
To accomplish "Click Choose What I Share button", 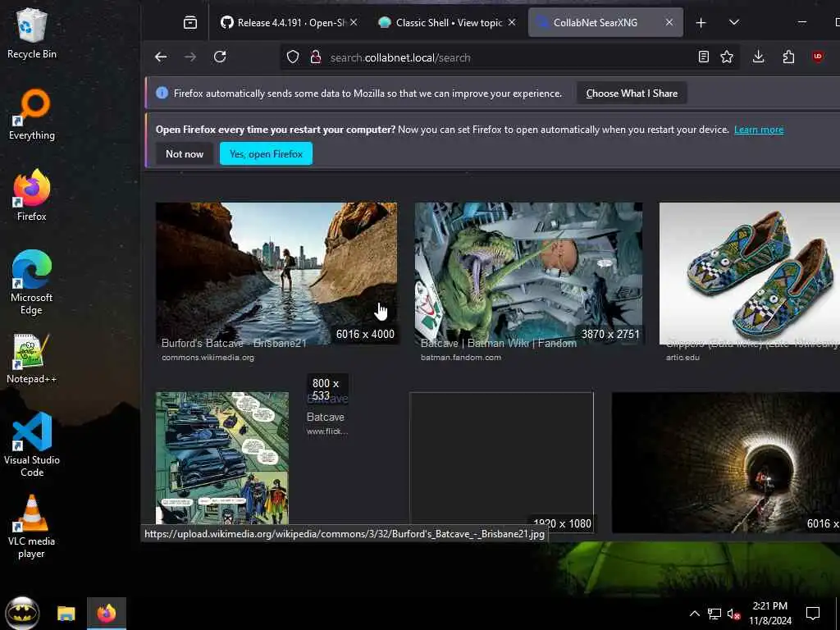I will tap(632, 94).
